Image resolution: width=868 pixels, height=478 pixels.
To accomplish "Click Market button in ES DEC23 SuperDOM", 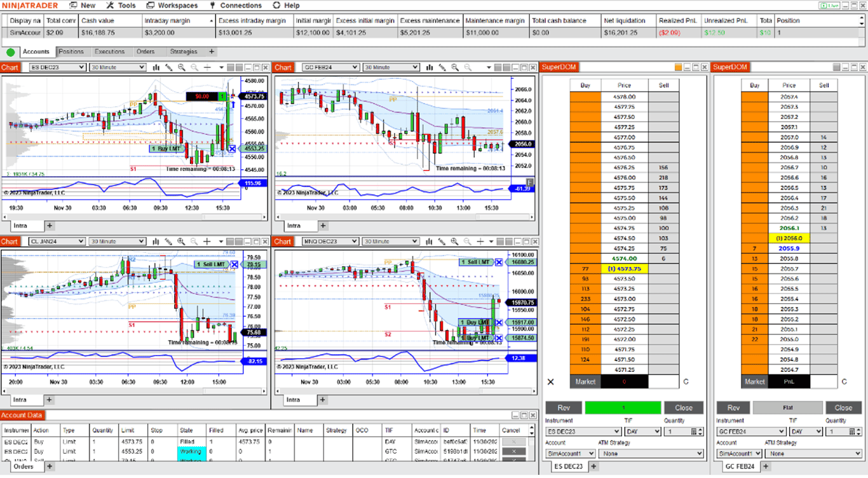I will (585, 382).
